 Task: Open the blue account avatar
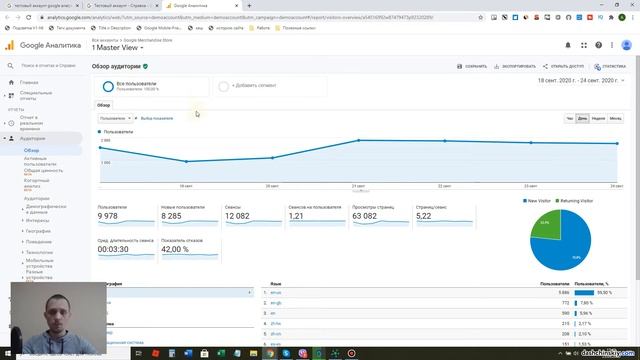(627, 45)
